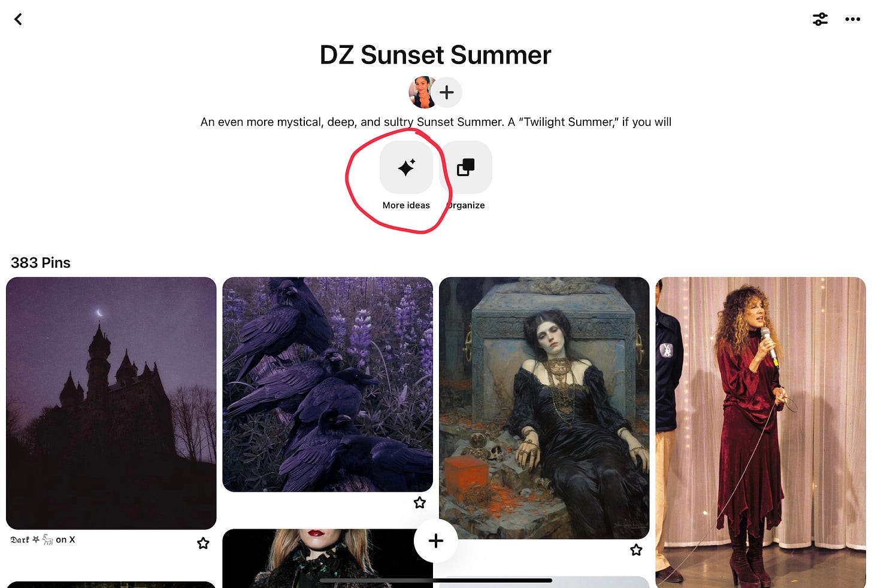Click the Organize label text
This screenshot has height=588, width=872.
click(466, 205)
